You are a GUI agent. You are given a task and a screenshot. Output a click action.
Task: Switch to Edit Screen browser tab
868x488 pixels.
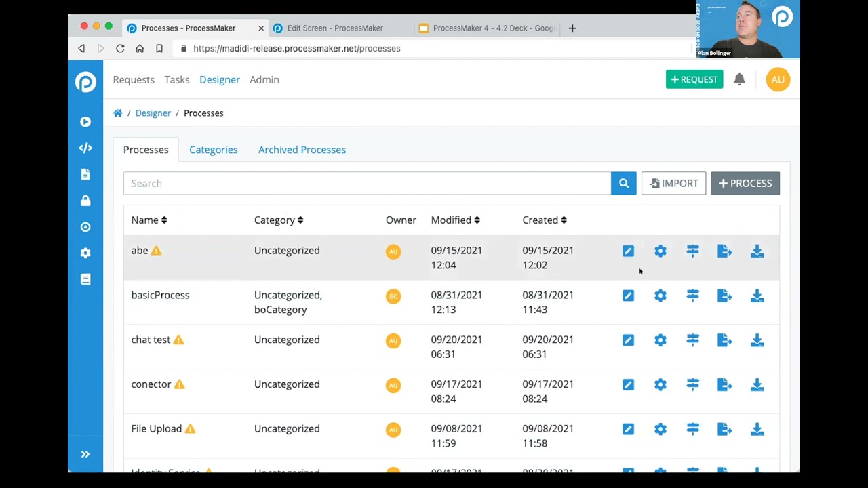coord(335,28)
